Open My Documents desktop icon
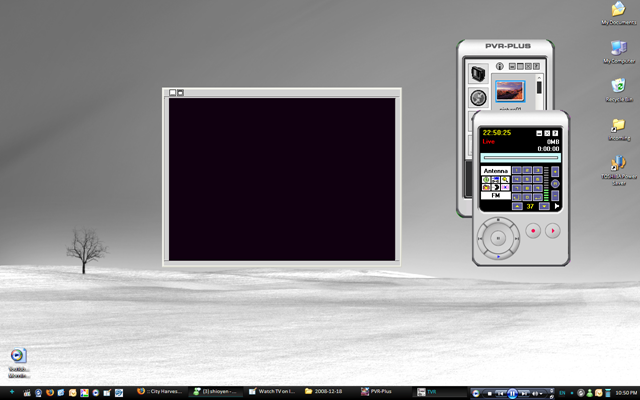 click(x=619, y=13)
